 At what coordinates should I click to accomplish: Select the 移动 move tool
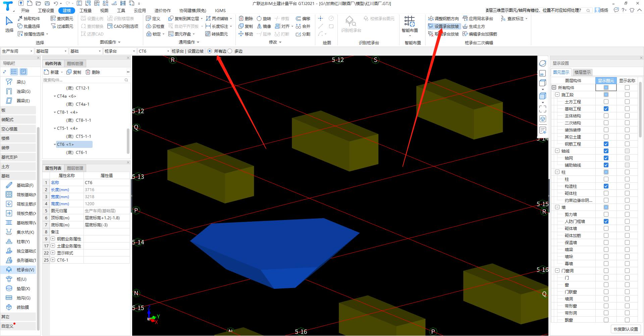[246, 34]
